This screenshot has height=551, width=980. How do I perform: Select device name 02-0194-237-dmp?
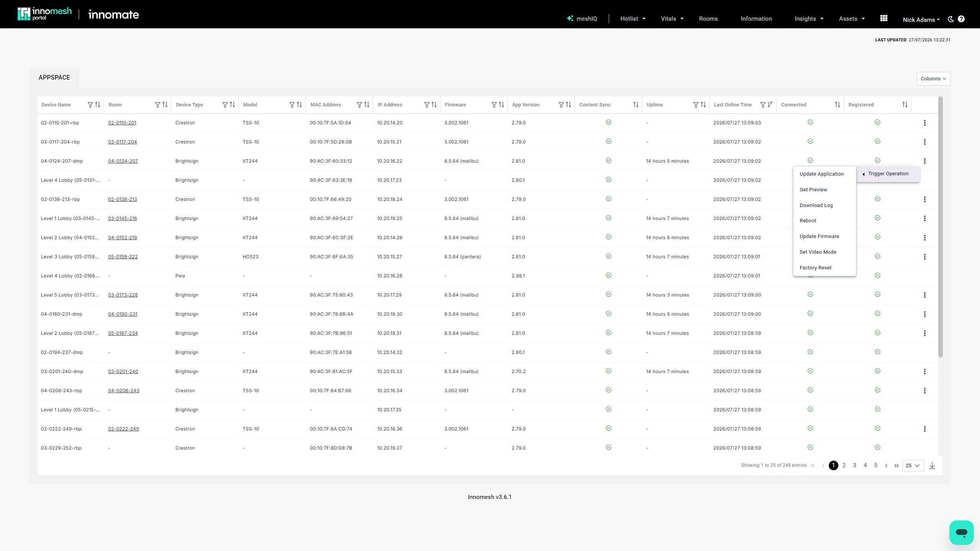(62, 352)
